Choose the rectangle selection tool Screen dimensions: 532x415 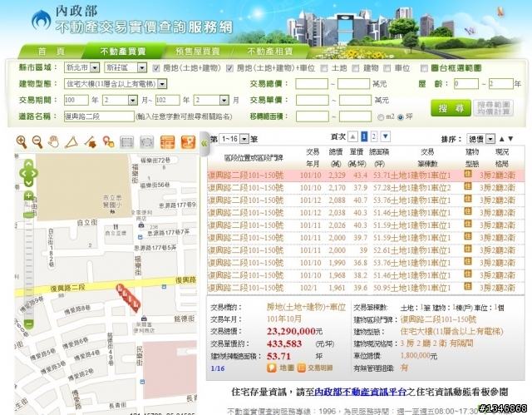(127, 142)
